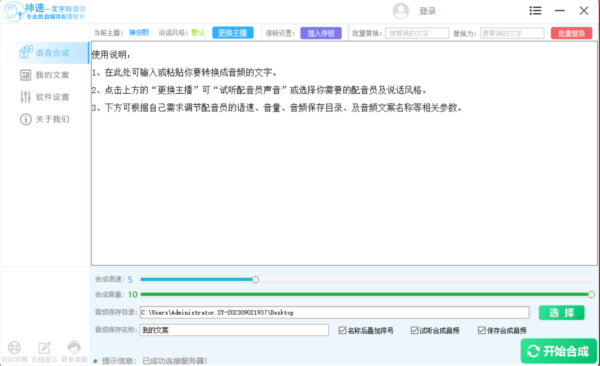Viewport: 600px width, 366px height.
Task: Click the 音频保存名称 name field
Action: 234,330
